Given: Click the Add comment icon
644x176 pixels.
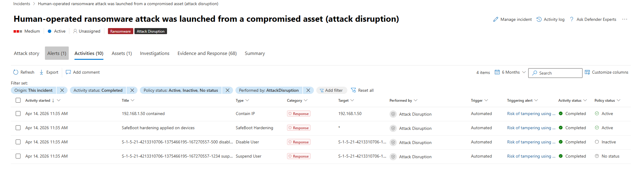Looking at the screenshot, I should (x=68, y=72).
